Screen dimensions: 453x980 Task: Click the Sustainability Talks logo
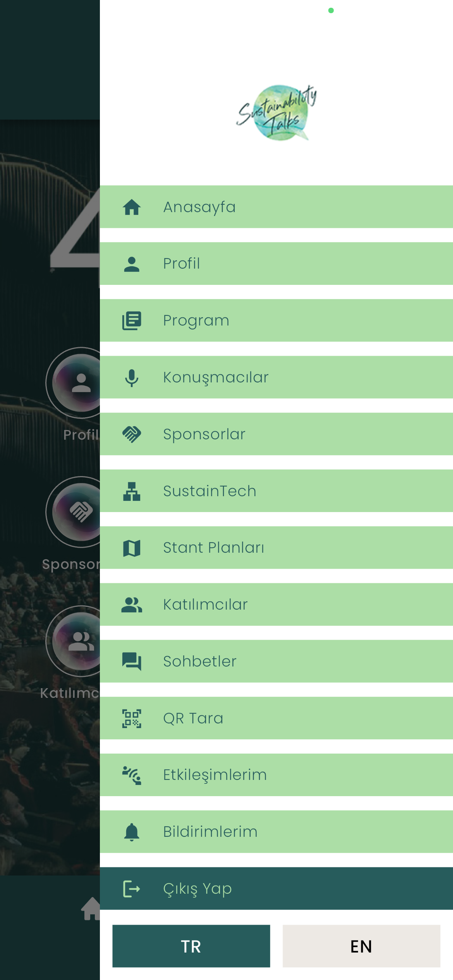pos(276,112)
